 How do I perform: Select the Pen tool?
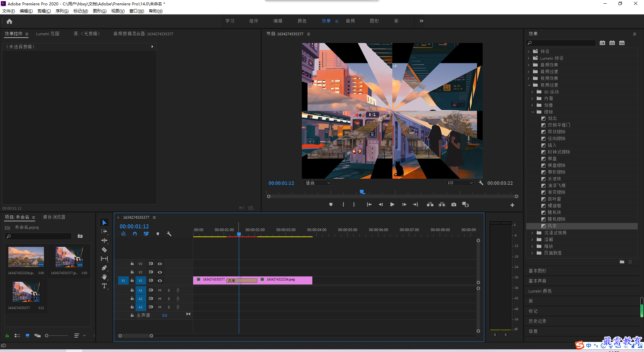[x=104, y=268]
